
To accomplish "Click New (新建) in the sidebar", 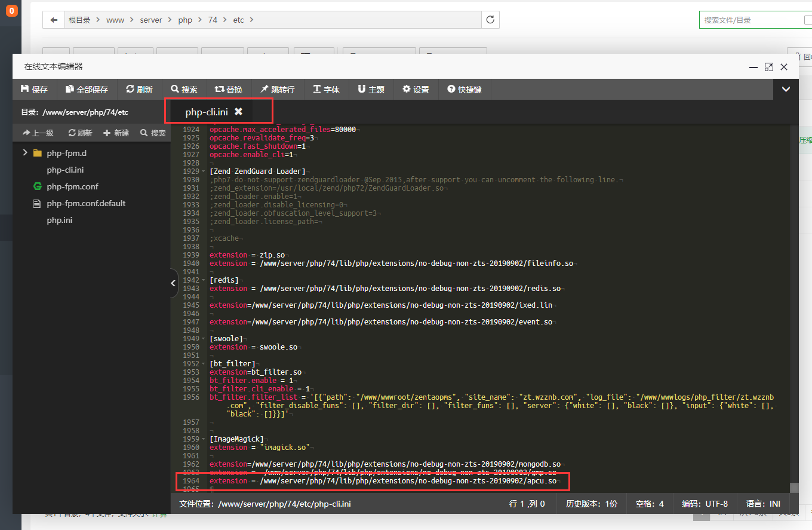I will [116, 133].
